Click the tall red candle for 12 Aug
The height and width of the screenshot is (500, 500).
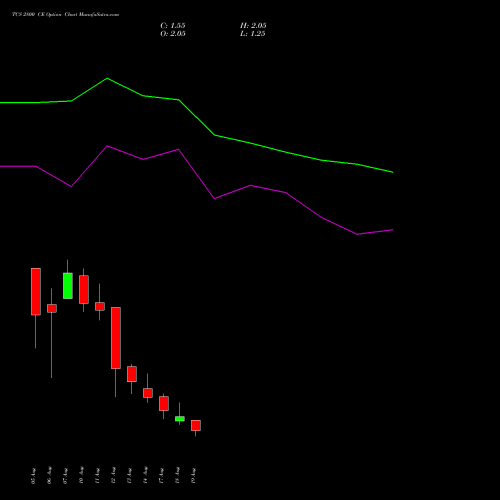[x=116, y=338]
